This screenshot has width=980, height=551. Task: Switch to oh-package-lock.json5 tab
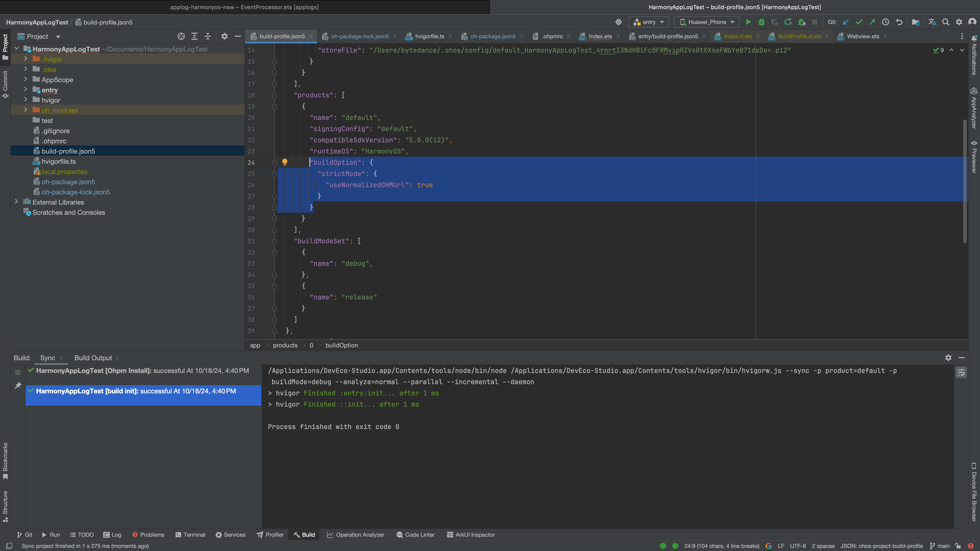(x=360, y=36)
